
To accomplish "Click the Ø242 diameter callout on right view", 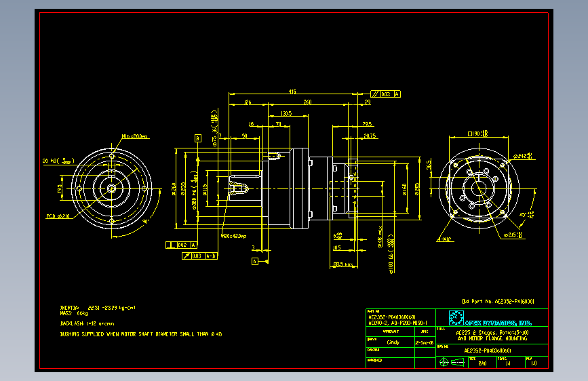I will (523, 156).
